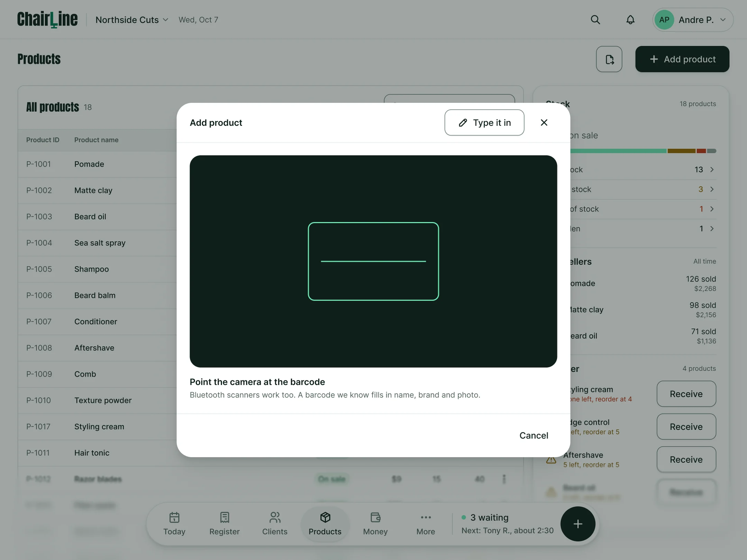Expand the Northside Cuts location dropdown
The width and height of the screenshot is (747, 560).
pos(132,20)
